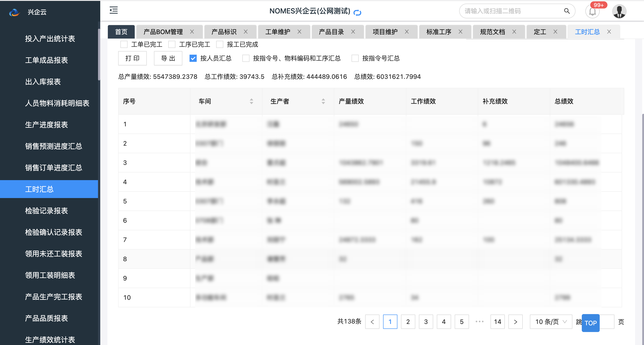Viewport: 644px width, 345px height.
Task: Open 销售预测进度汇总 in sidebar
Action: click(x=53, y=146)
